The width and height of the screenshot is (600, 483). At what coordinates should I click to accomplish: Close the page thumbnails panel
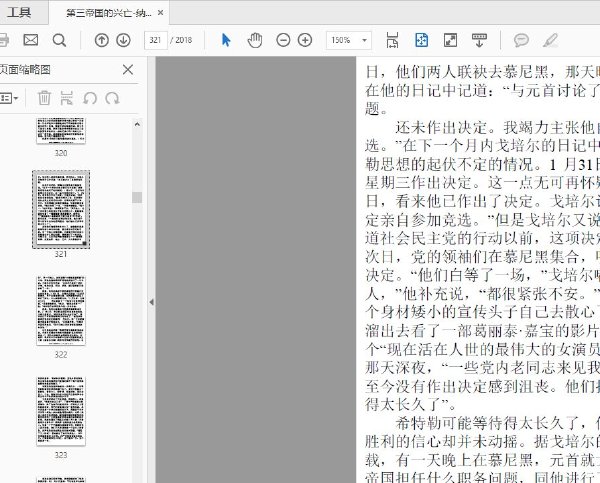[x=128, y=69]
